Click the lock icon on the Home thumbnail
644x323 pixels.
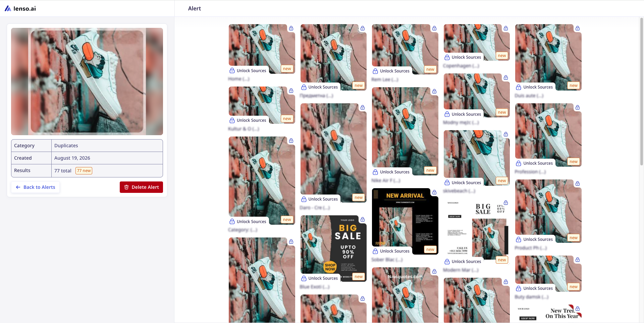pyautogui.click(x=291, y=28)
